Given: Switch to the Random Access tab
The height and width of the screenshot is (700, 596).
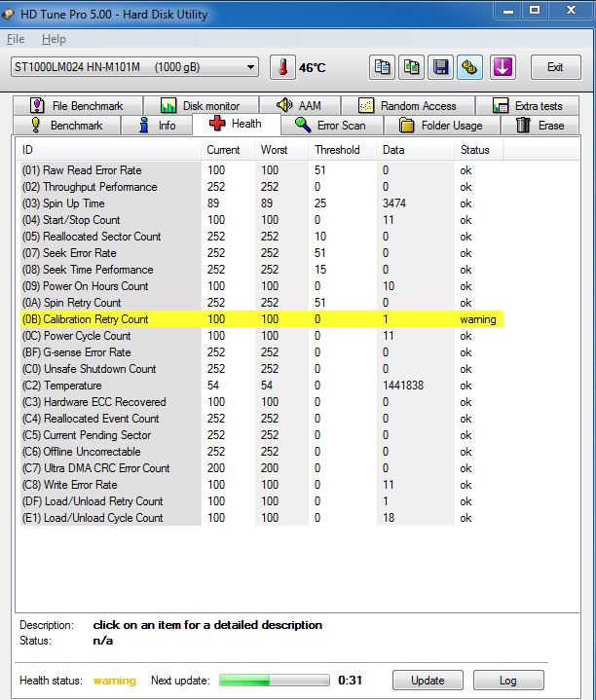Looking at the screenshot, I should [x=408, y=106].
